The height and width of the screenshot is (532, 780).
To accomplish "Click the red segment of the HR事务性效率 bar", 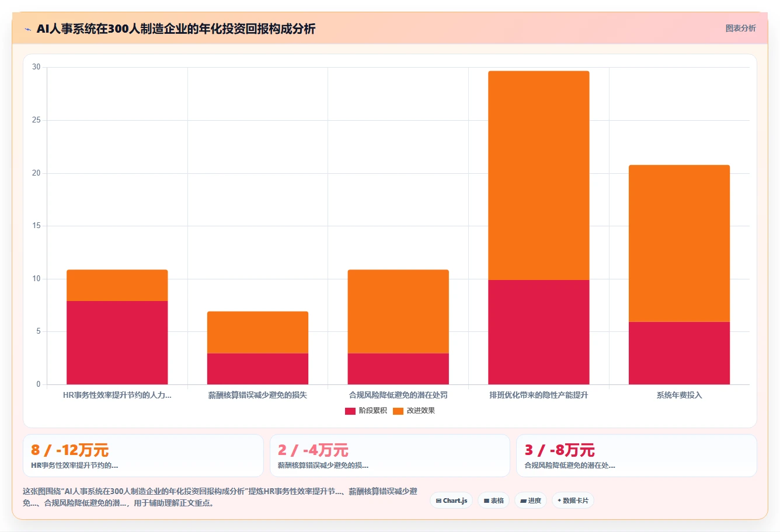I will pyautogui.click(x=117, y=342).
